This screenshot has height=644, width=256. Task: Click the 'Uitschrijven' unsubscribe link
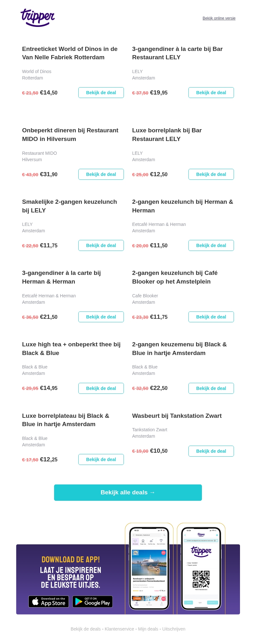pos(174,629)
